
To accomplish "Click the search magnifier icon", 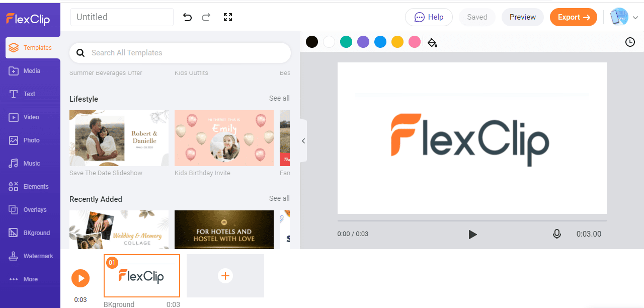I will 80,53.
